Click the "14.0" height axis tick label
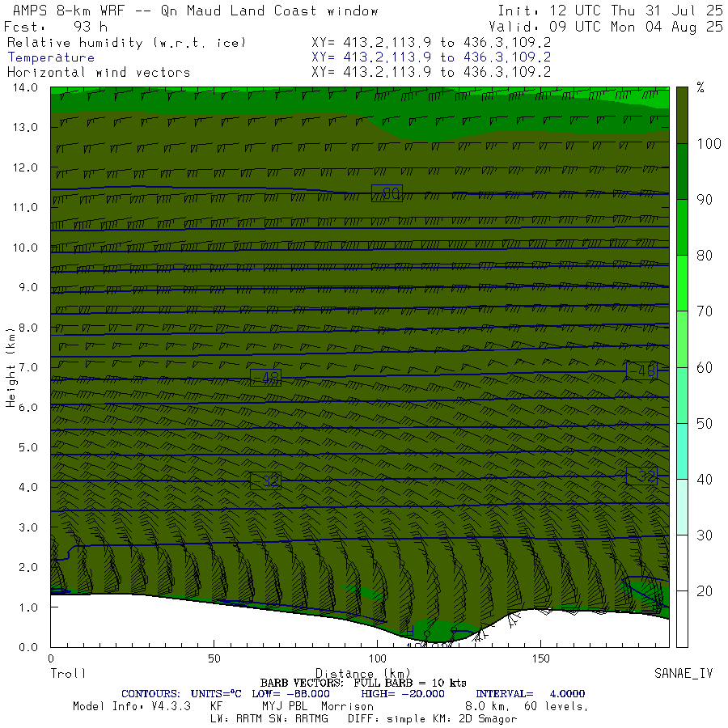This screenshot has height=728, width=728. pyautogui.click(x=25, y=87)
